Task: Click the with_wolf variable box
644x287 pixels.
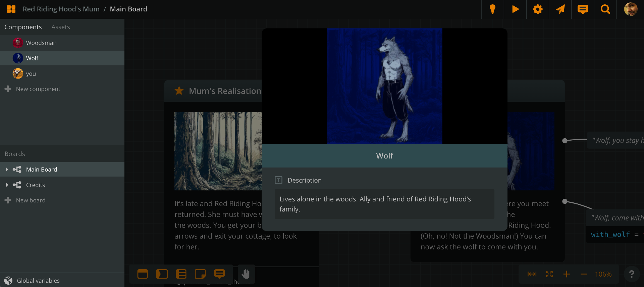Action: [615, 234]
